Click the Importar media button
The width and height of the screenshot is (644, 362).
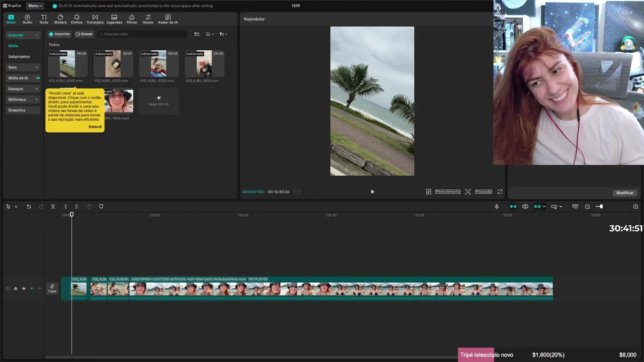pyautogui.click(x=59, y=34)
